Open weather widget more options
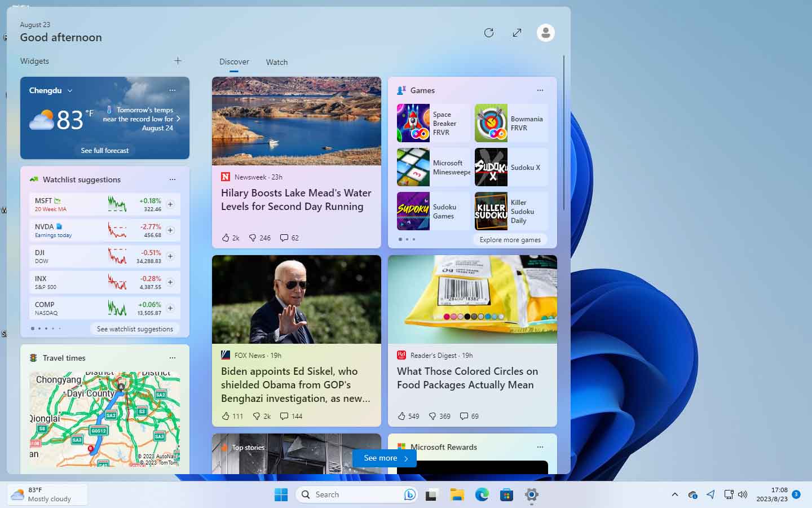812x508 pixels. [x=173, y=90]
